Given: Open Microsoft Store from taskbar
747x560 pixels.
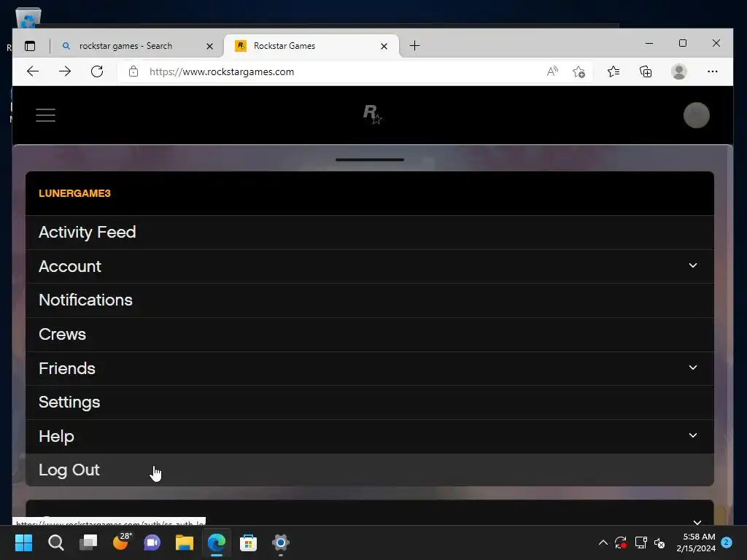Looking at the screenshot, I should (248, 542).
